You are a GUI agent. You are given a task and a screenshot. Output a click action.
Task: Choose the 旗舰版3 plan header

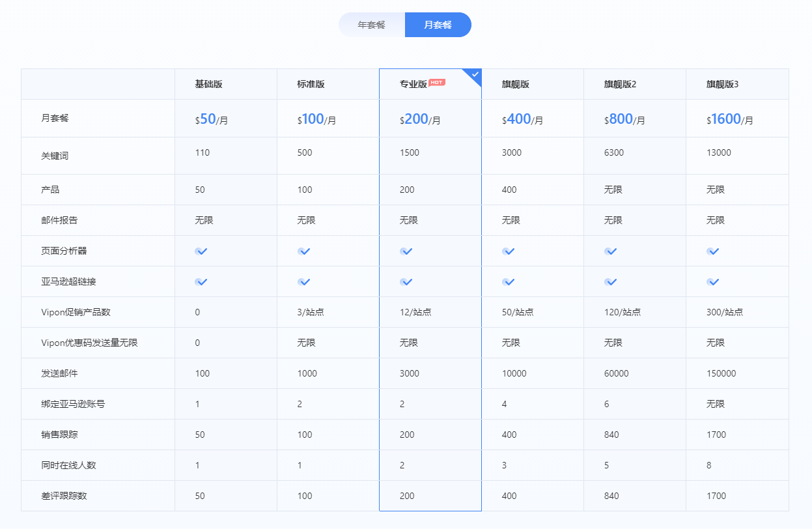(x=722, y=84)
